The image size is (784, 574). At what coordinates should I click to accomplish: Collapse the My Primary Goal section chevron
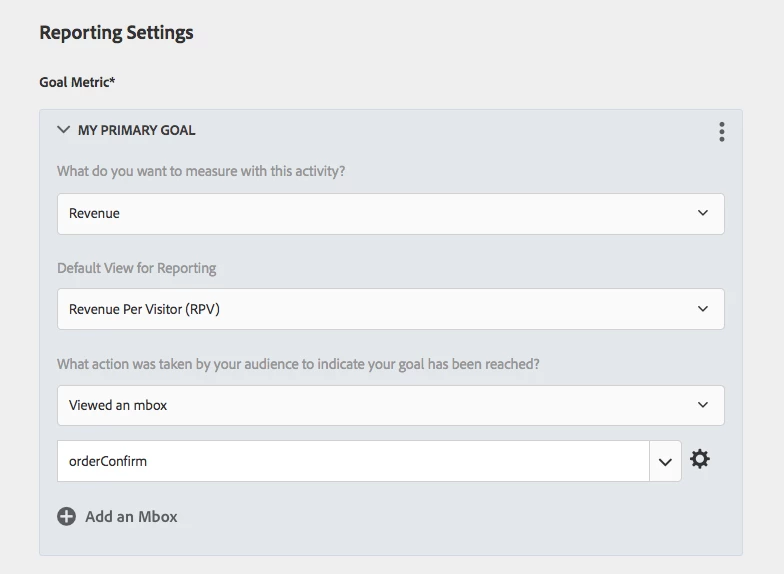tap(64, 130)
